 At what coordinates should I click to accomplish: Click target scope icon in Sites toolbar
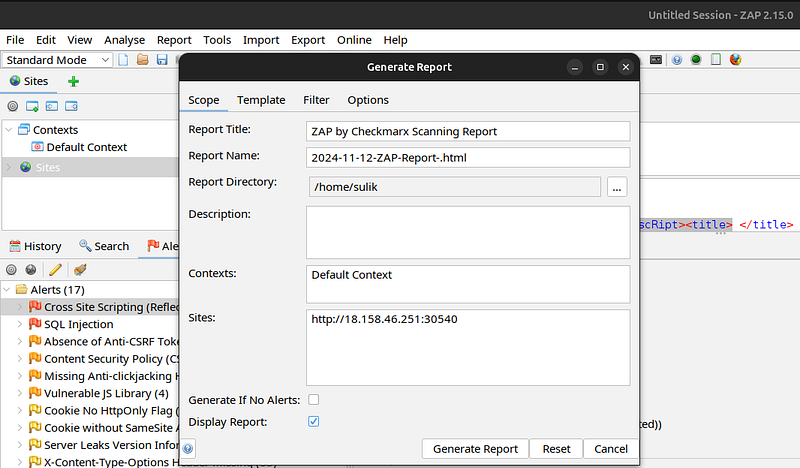(13, 106)
